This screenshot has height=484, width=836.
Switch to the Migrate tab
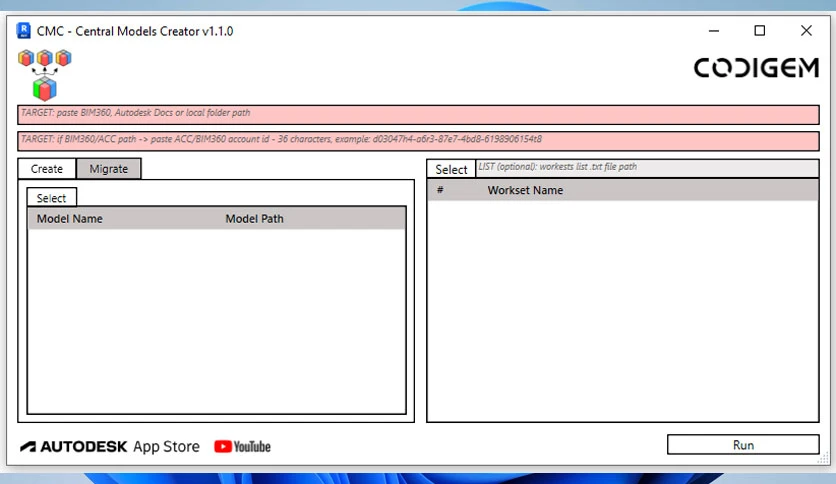click(109, 169)
